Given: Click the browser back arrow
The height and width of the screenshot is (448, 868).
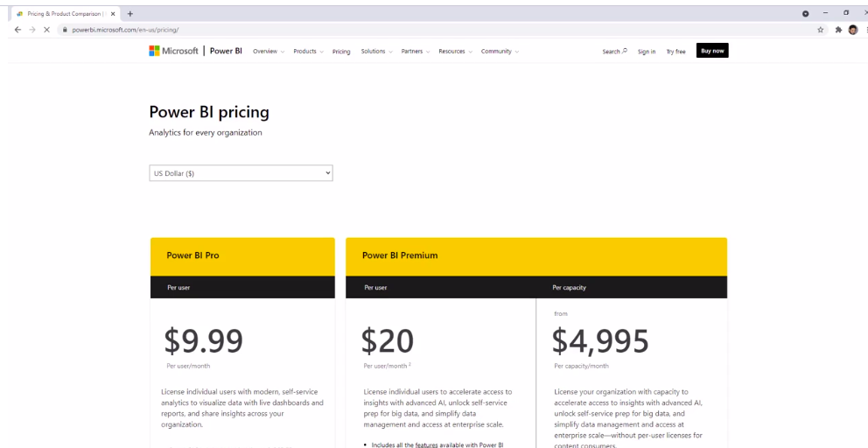Looking at the screenshot, I should point(17,30).
